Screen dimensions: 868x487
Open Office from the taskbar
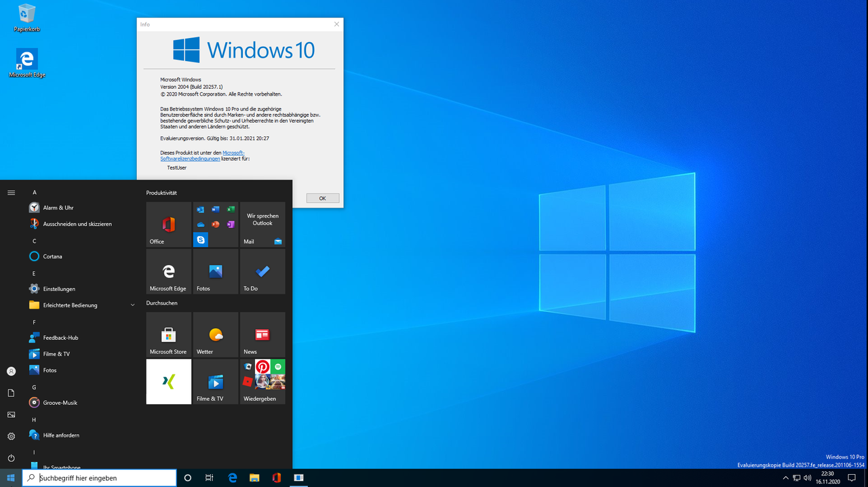(276, 478)
